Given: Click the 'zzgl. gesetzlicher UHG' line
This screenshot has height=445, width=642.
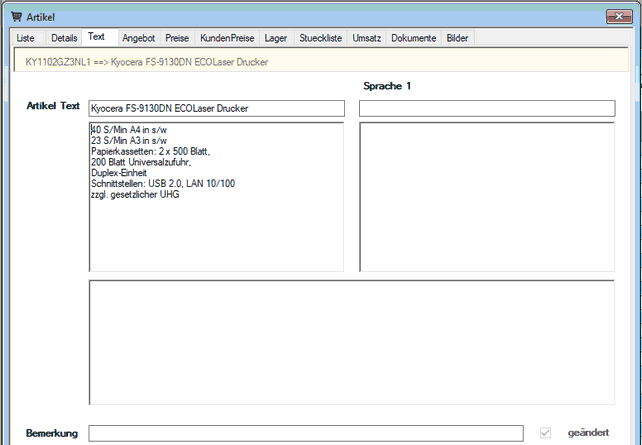Looking at the screenshot, I should pos(135,194).
